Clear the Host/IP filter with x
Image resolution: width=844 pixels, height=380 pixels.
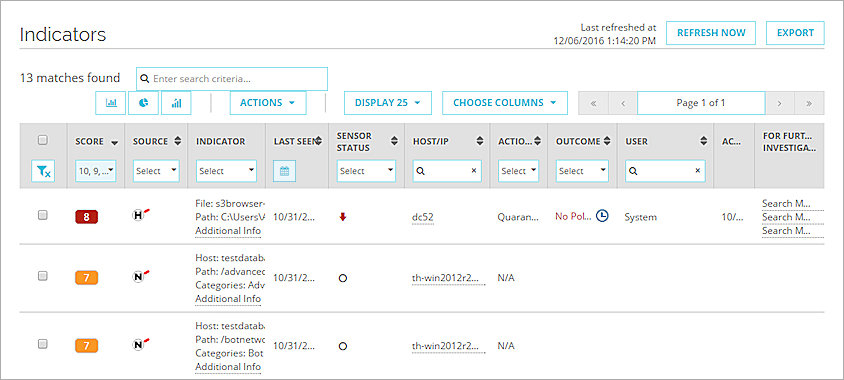point(474,171)
